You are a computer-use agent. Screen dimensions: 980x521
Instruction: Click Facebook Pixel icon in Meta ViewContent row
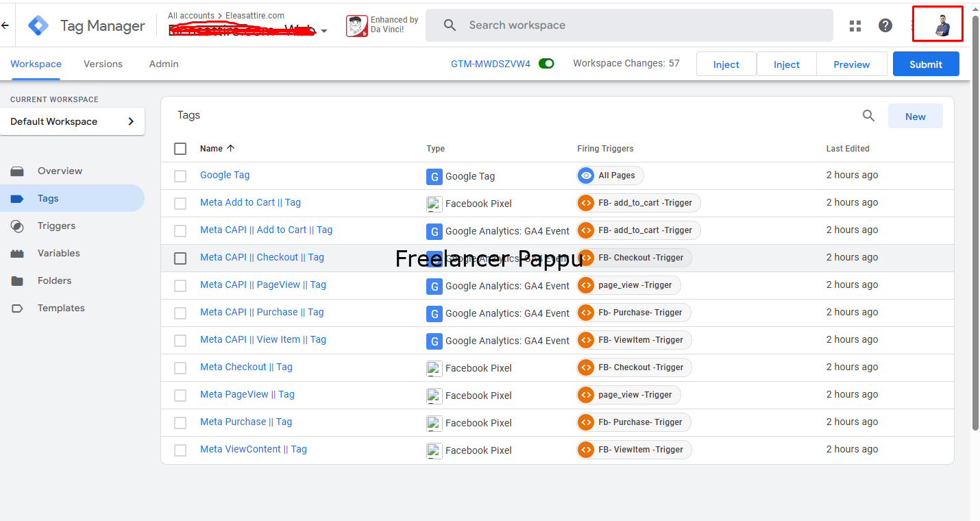pos(434,450)
